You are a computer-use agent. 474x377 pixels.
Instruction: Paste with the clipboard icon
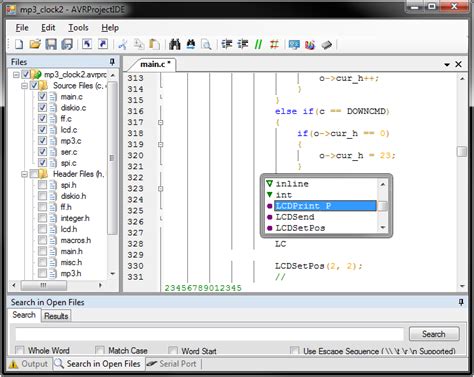pyautogui.click(x=154, y=44)
